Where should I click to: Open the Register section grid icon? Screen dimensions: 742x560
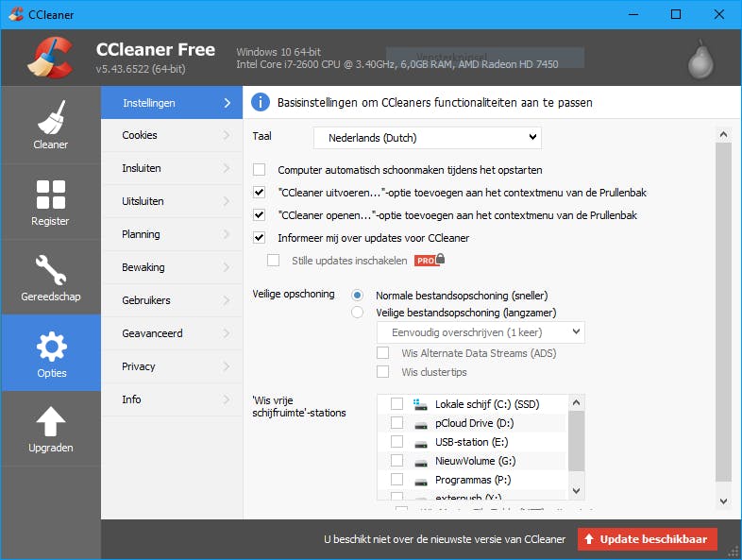[x=51, y=195]
